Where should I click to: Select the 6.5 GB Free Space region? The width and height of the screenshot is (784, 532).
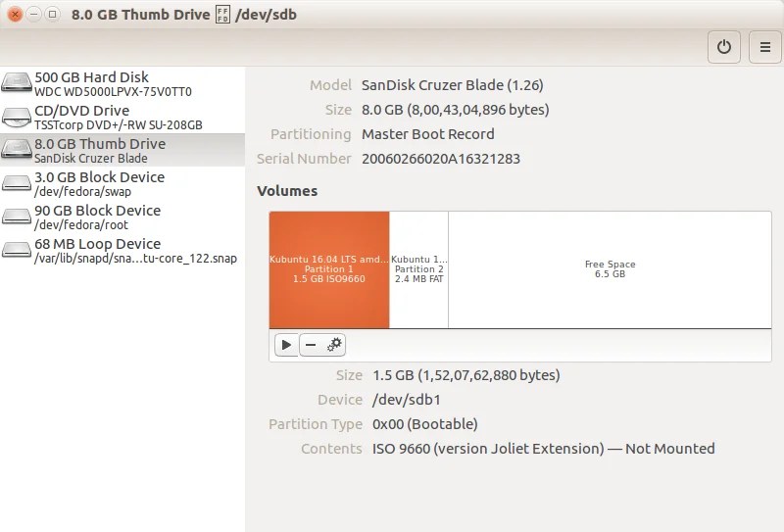(610, 269)
